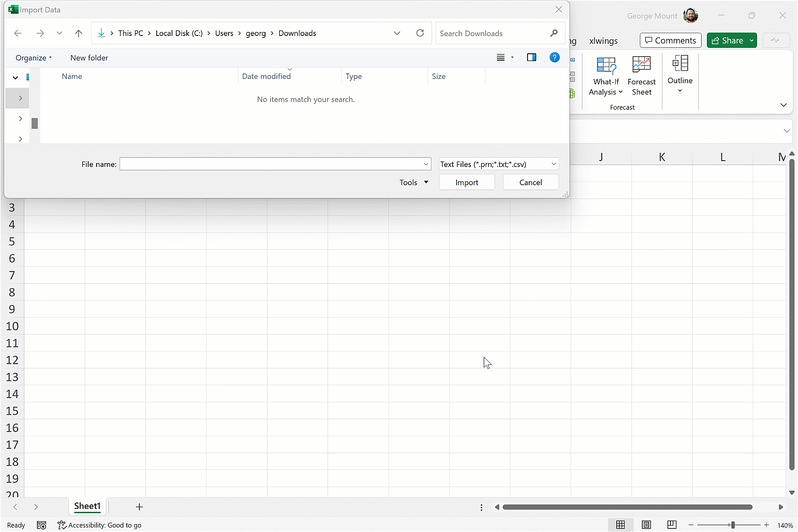Click the zoom slider handle
This screenshot has height=532, width=798.
click(732, 525)
